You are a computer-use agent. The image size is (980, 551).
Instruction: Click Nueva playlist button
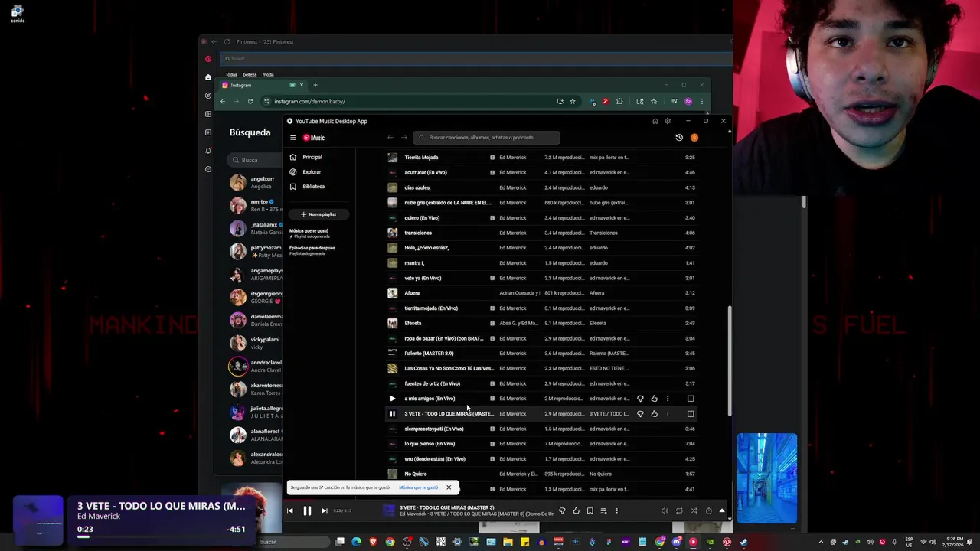pyautogui.click(x=318, y=214)
